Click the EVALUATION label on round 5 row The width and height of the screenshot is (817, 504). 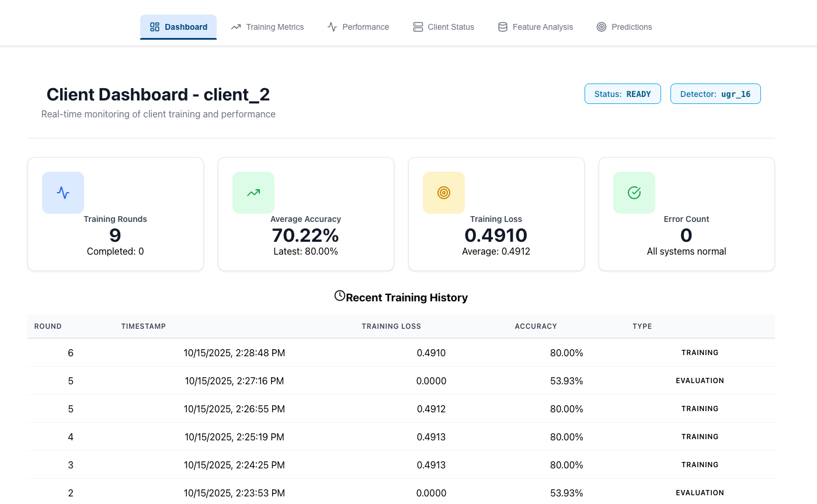[700, 380]
